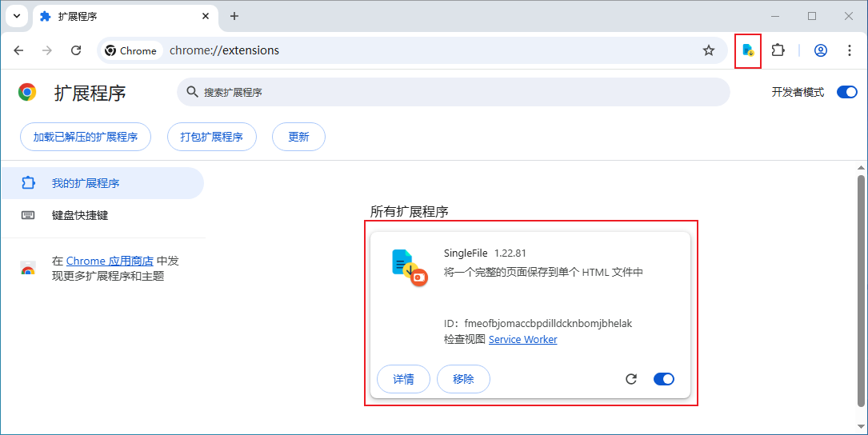This screenshot has width=868, height=435.
Task: Select 我的扩展程序 in the sidebar
Action: [x=86, y=183]
